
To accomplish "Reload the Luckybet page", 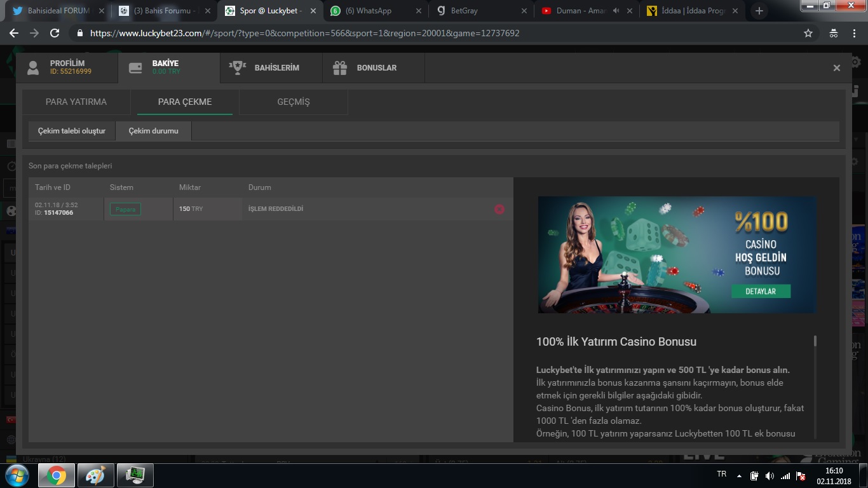I will (x=55, y=33).
